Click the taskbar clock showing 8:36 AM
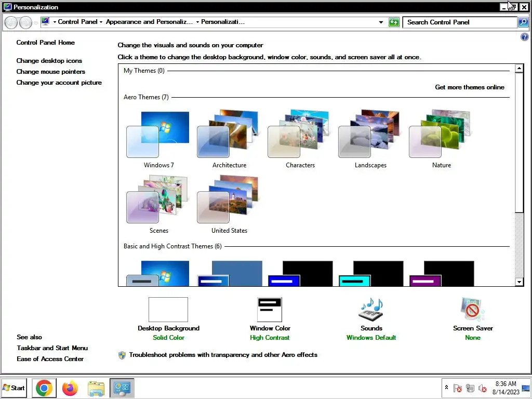The image size is (532, 399). coord(506,388)
